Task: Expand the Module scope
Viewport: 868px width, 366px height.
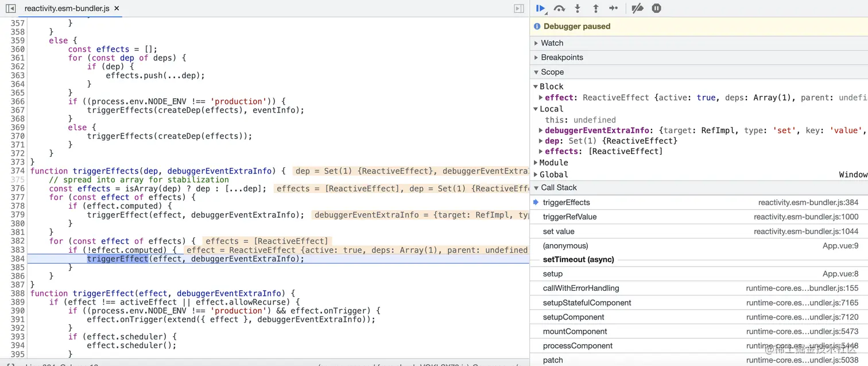Action: click(x=536, y=163)
